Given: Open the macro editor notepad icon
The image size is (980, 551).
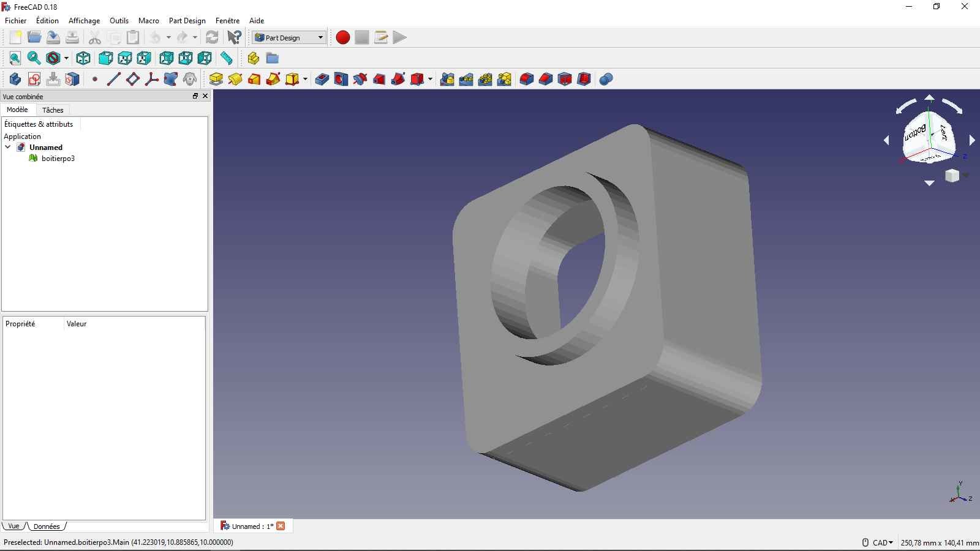Looking at the screenshot, I should [x=381, y=37].
